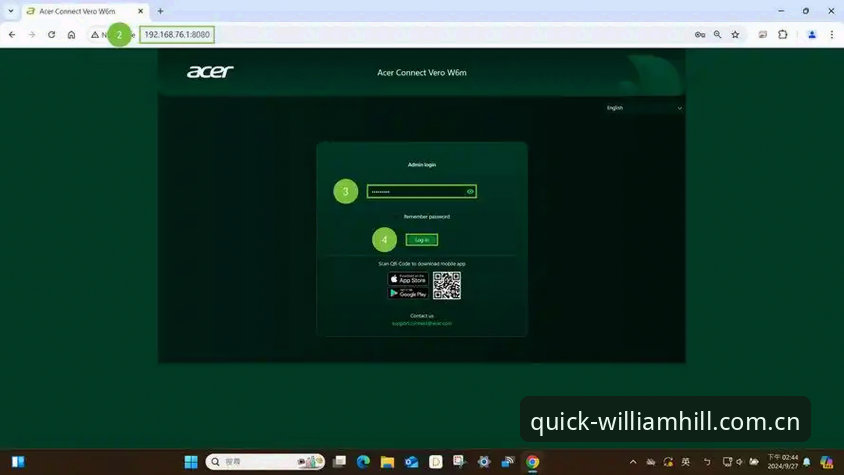Switch the input language indicator 英
This screenshot has height=475, width=844.
pyautogui.click(x=685, y=462)
